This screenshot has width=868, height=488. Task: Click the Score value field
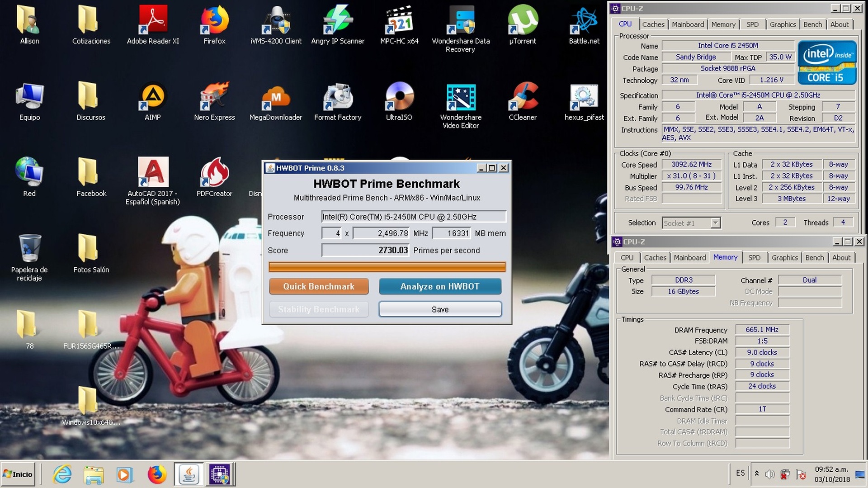tap(365, 250)
